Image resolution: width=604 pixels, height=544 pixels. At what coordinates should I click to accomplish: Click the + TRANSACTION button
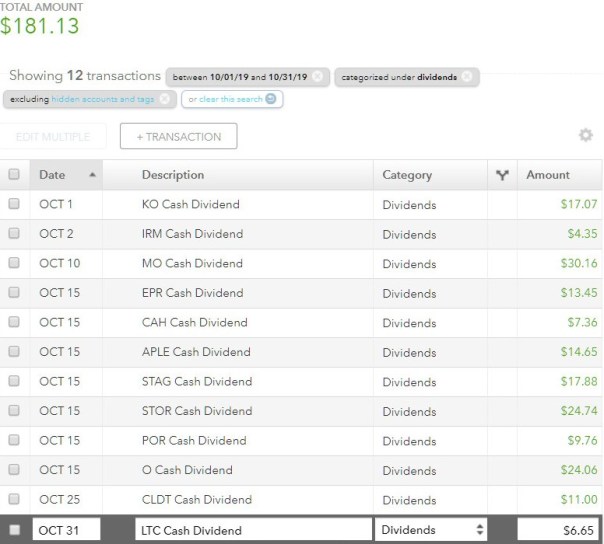click(178, 136)
